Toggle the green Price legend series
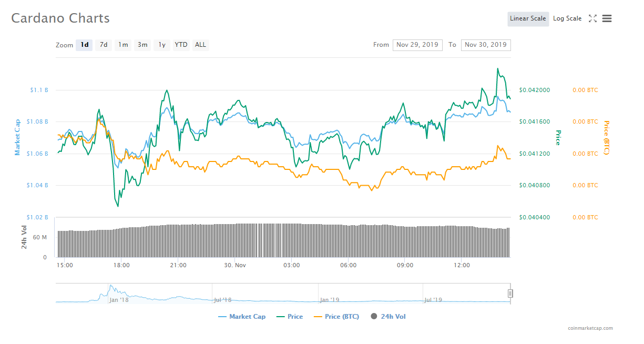Image resolution: width=644 pixels, height=344 pixels. click(288, 317)
